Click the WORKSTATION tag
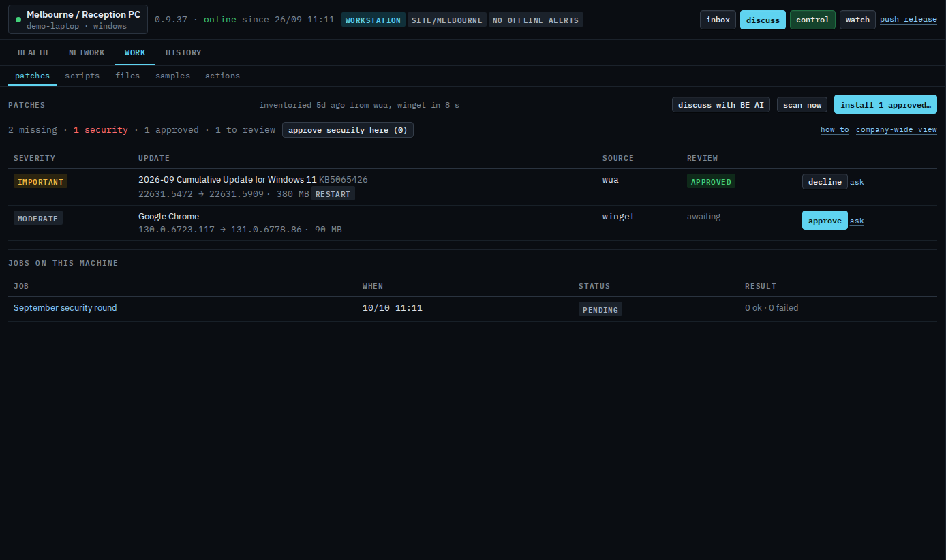Screen dimensions: 946x560 click(373, 20)
